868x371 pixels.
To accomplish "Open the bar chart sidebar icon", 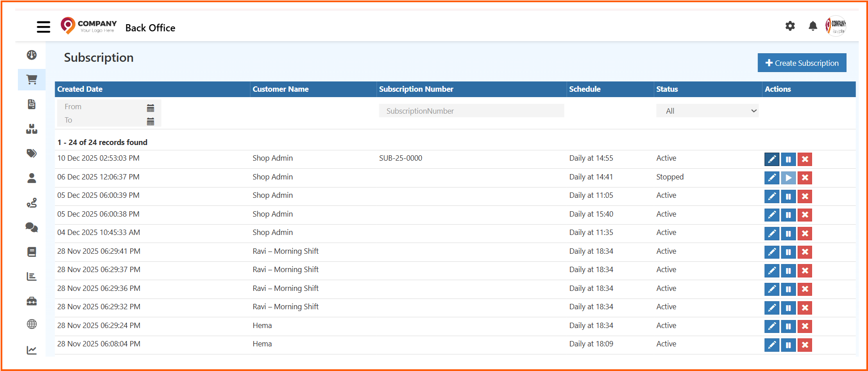I will 32,277.
